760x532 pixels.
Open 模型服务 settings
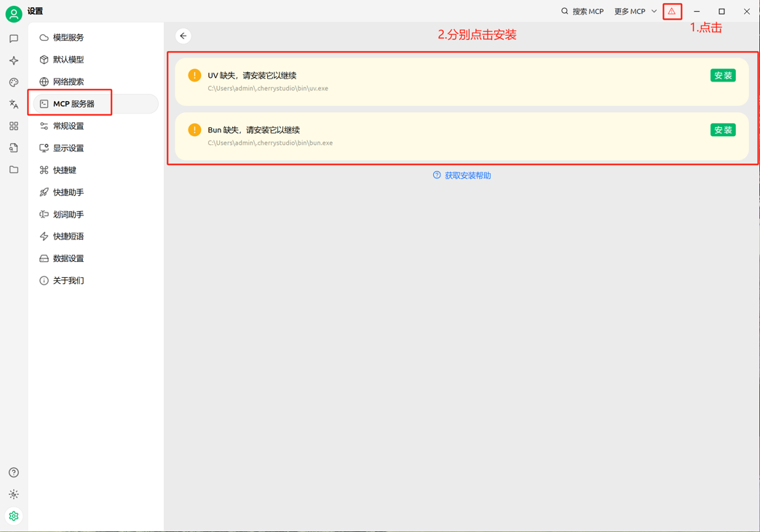click(x=95, y=37)
